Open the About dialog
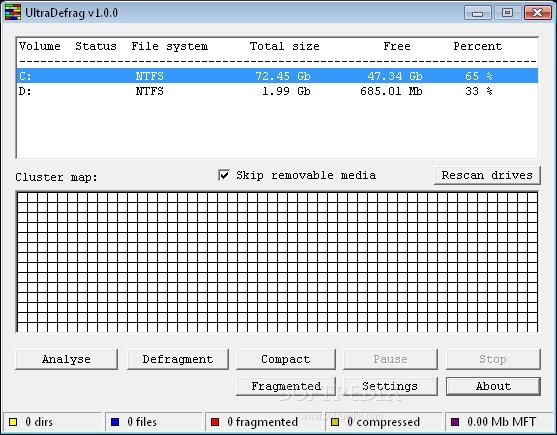557x435 pixels. 493,386
